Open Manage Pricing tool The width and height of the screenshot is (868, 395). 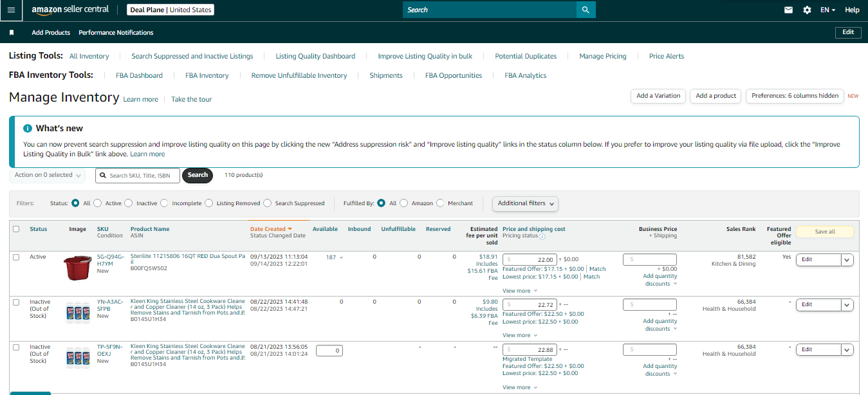(x=603, y=57)
